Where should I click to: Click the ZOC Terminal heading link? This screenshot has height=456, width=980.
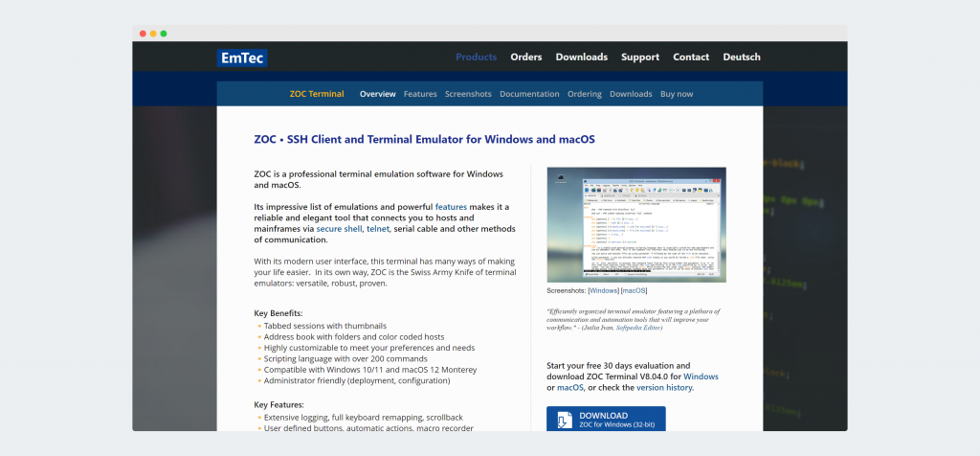coord(317,94)
